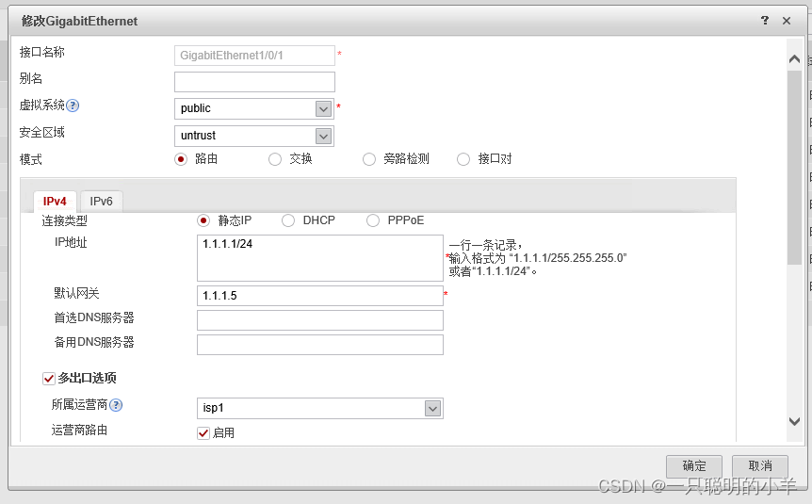This screenshot has width=812, height=504.
Task: Select 旁路检测 mode radio button
Action: pyautogui.click(x=368, y=159)
